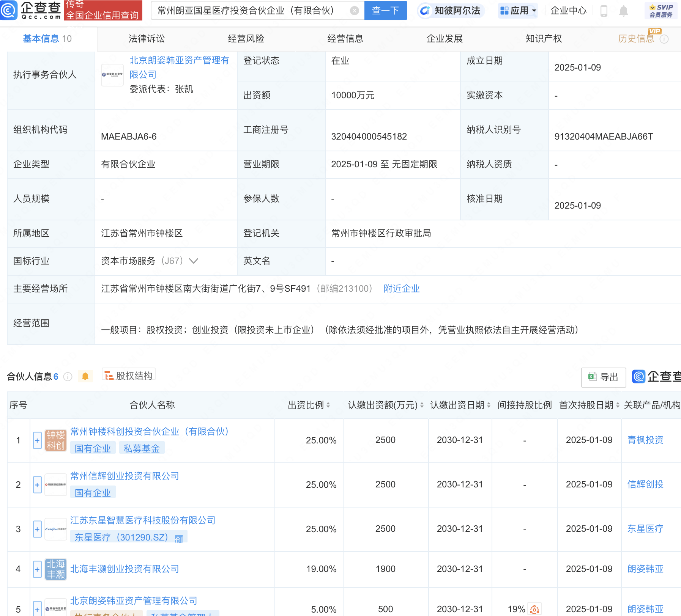Open 企业中心 link

[x=568, y=11]
